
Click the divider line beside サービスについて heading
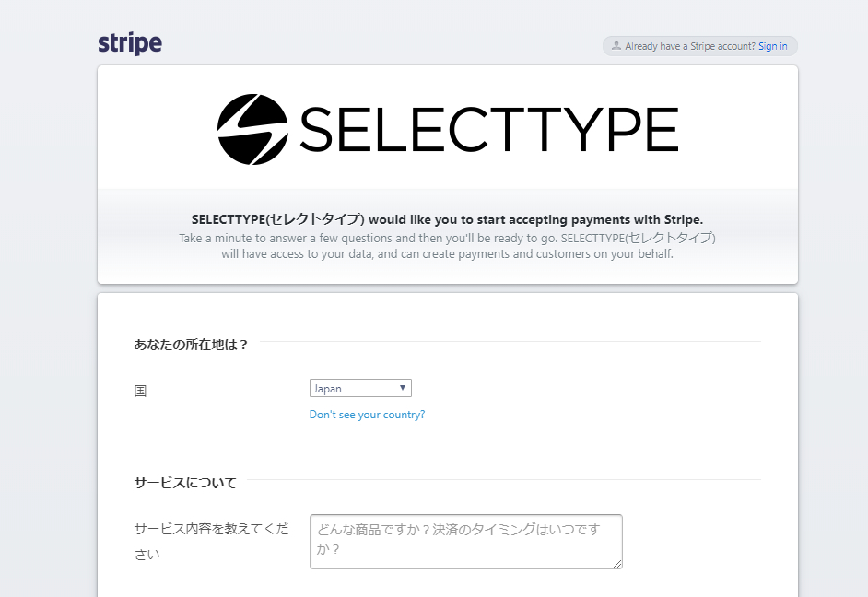coord(502,480)
